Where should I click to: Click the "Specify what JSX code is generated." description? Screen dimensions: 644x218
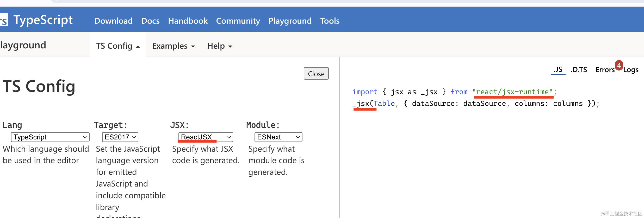click(206, 155)
